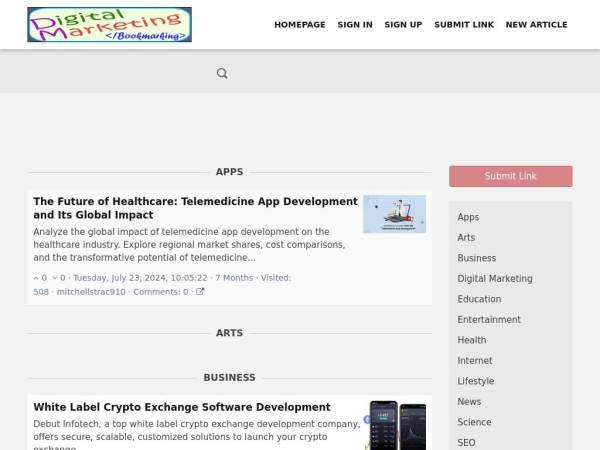Go to the Homepage menu item
Screen dimensions: 600x450
(x=299, y=25)
